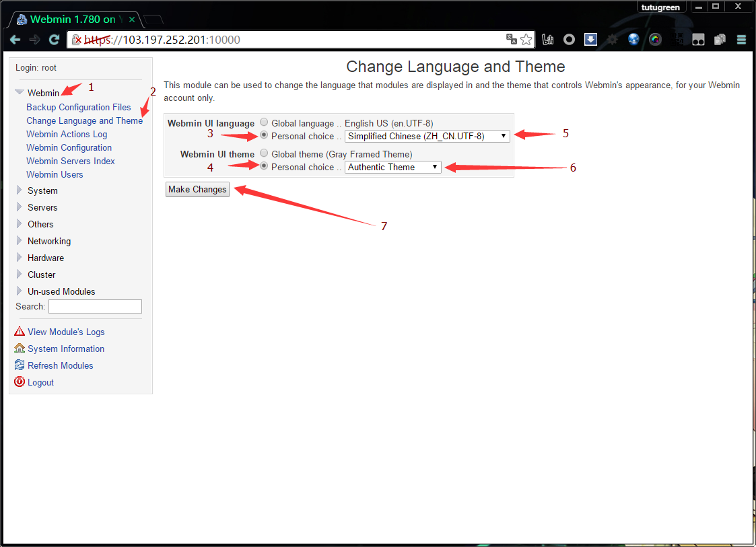Image resolution: width=756 pixels, height=547 pixels.
Task: Click the Webmin tab favicon
Action: coord(22,20)
